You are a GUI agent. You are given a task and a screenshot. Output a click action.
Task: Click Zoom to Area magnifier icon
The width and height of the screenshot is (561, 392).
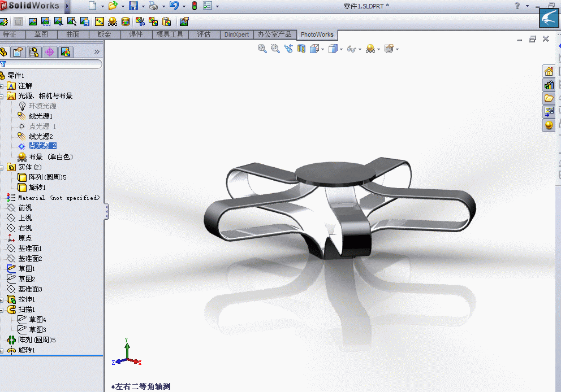tap(275, 49)
